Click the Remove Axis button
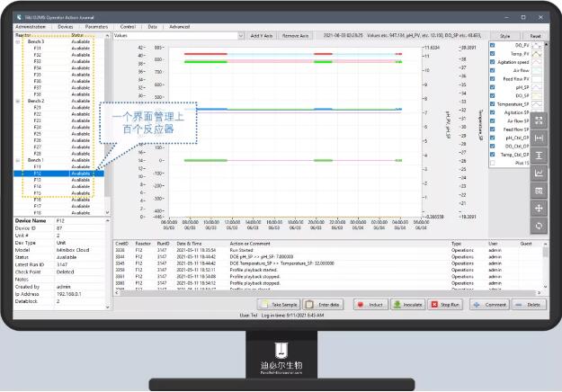This screenshot has height=392, width=562. pos(295,36)
